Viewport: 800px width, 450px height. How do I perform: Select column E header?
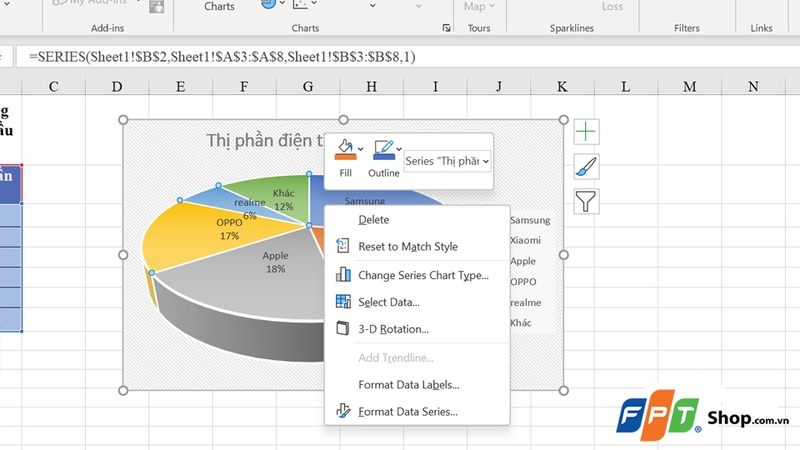(180, 86)
